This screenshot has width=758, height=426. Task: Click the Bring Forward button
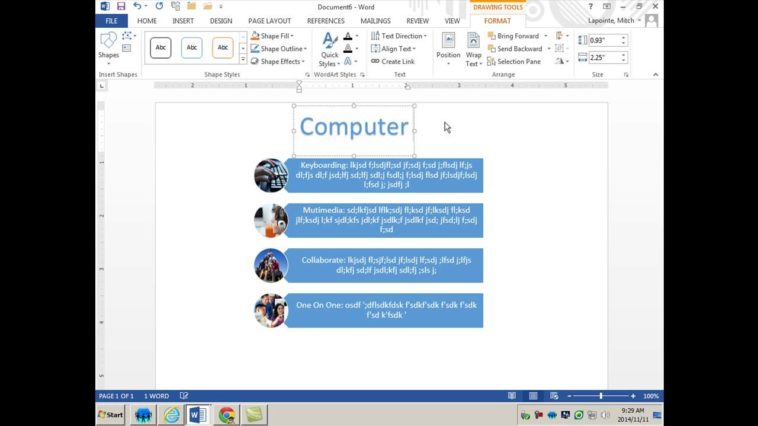[x=516, y=36]
